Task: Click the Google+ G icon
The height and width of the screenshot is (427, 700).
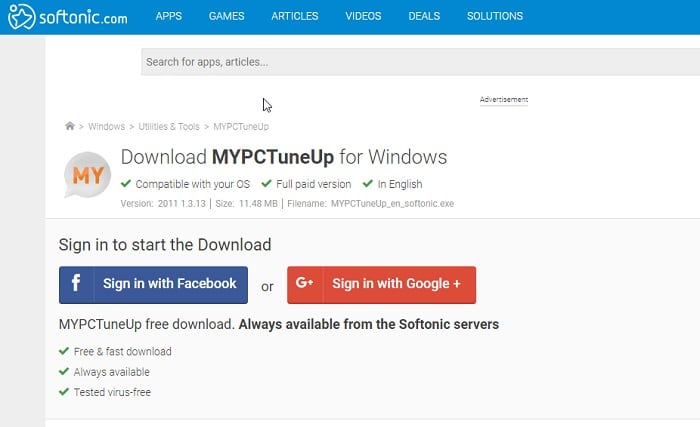Action: pos(304,283)
